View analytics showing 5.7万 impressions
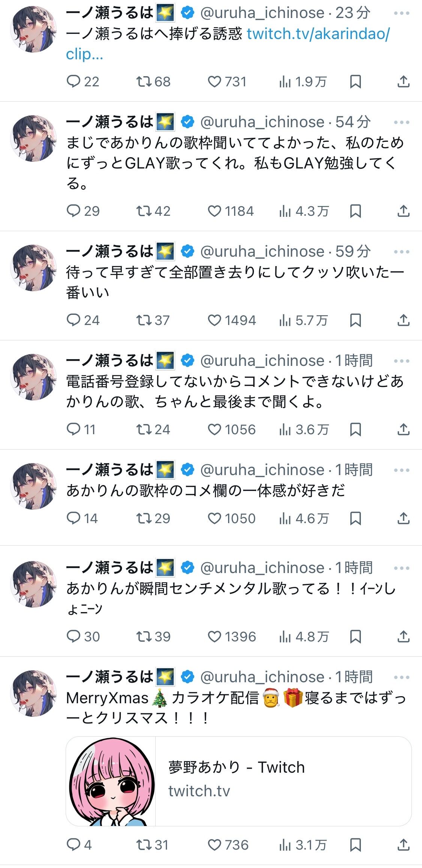Viewport: 422px width, 868px height. point(303,320)
